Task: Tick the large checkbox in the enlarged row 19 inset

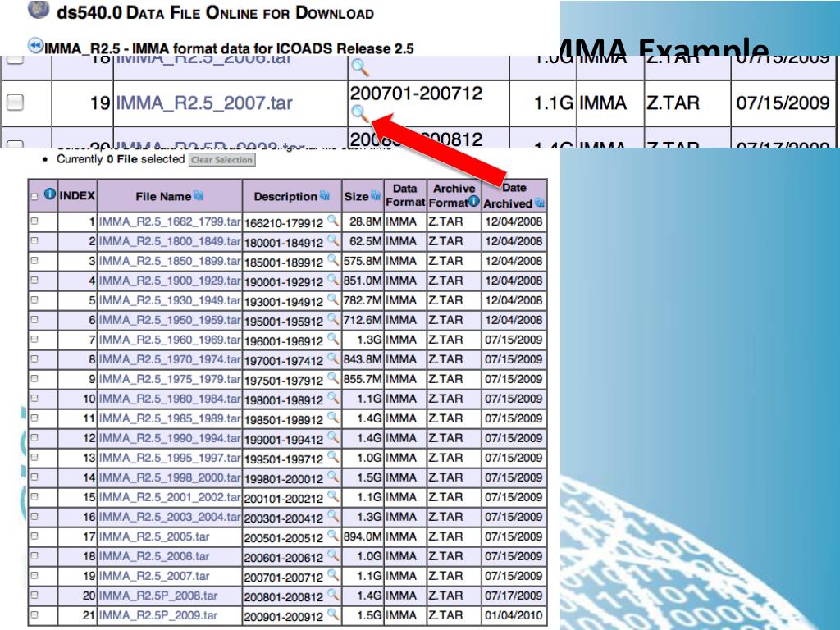Action: [15, 102]
